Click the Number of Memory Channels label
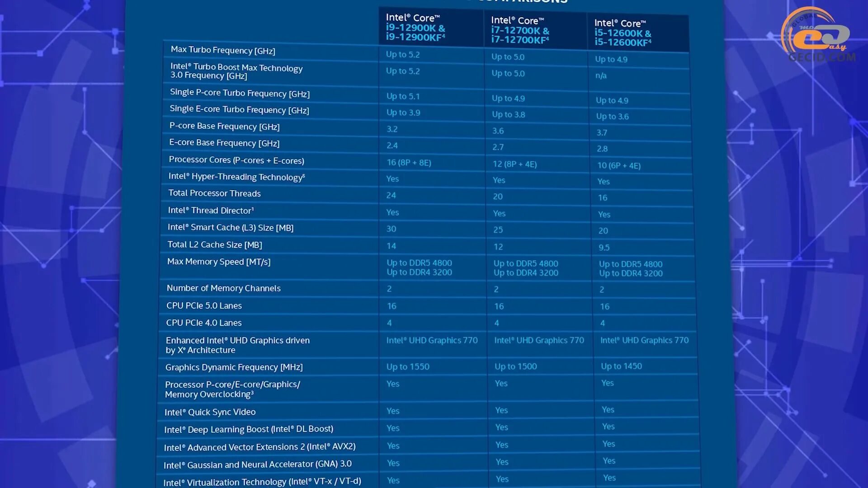868x488 pixels. tap(223, 288)
